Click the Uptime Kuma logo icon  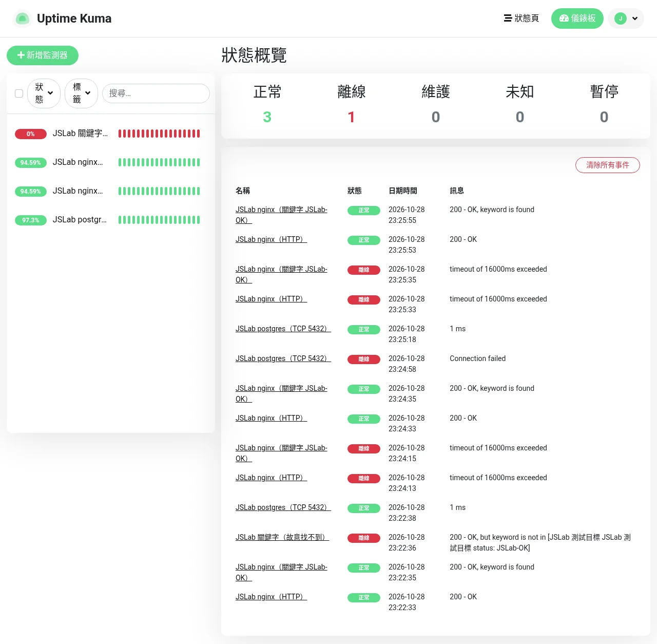point(22,18)
